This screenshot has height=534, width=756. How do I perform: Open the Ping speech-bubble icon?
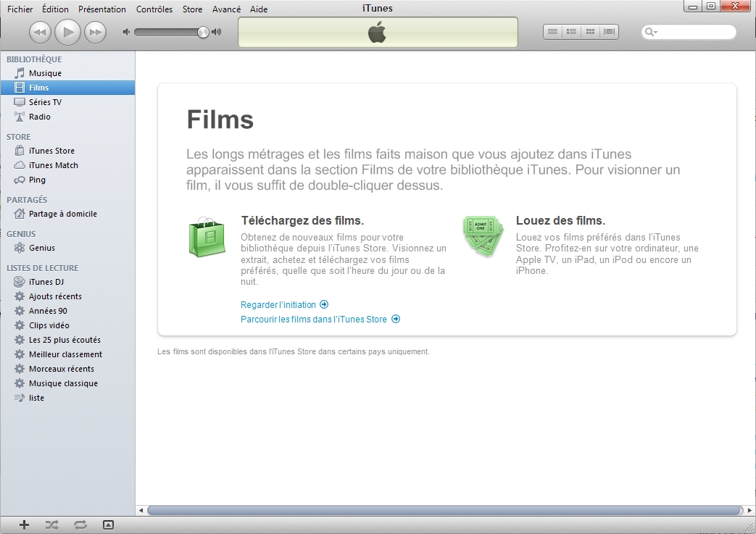[x=20, y=180]
